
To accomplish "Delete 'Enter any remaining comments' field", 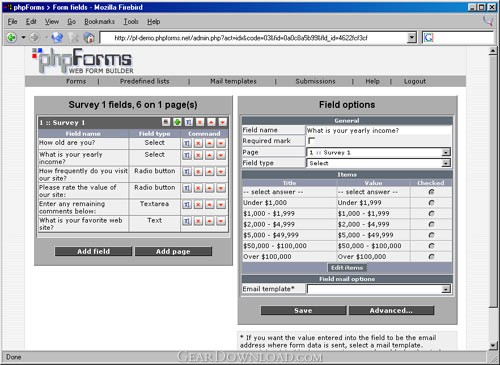I will (x=198, y=205).
